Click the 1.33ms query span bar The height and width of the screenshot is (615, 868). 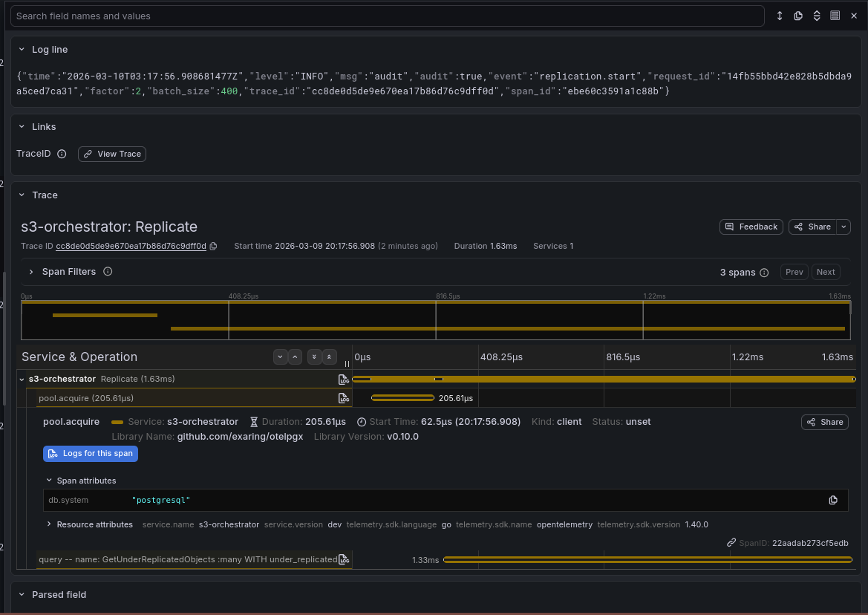(647, 559)
